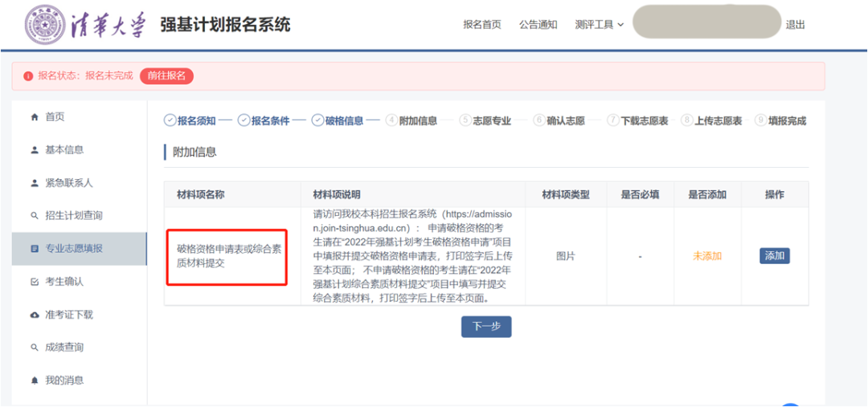Click the person icon beside 紧急联系人
Viewport: 868px width, 407px height.
click(34, 183)
